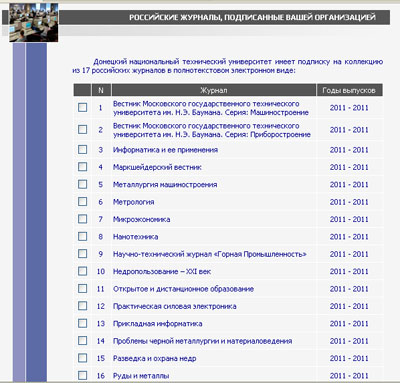Follow the Руды и металлы link

tap(141, 376)
